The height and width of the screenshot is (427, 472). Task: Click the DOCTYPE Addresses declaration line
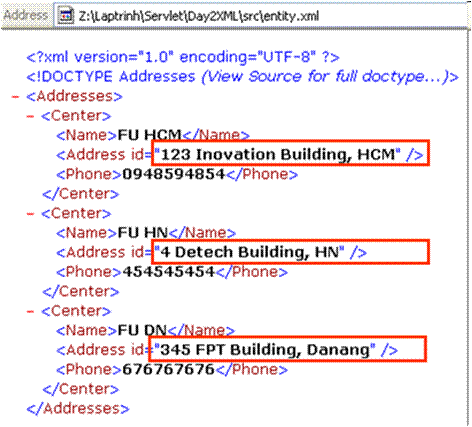pyautogui.click(x=243, y=77)
